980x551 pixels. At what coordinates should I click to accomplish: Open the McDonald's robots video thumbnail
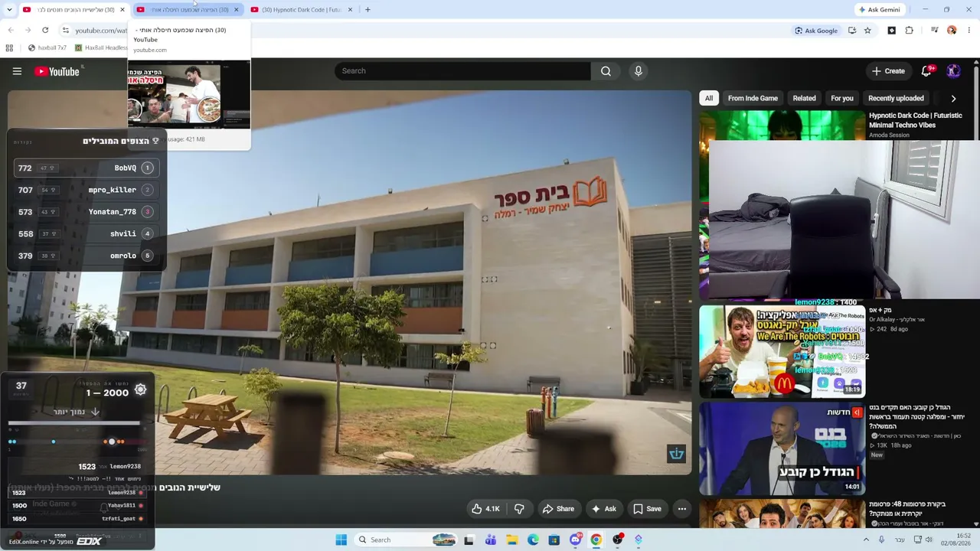[782, 351]
